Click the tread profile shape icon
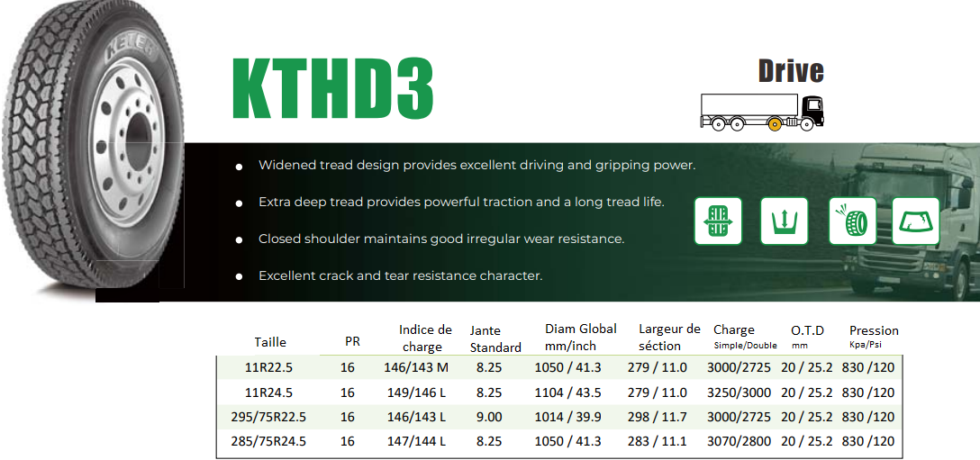The height and width of the screenshot is (460, 980). tap(916, 221)
